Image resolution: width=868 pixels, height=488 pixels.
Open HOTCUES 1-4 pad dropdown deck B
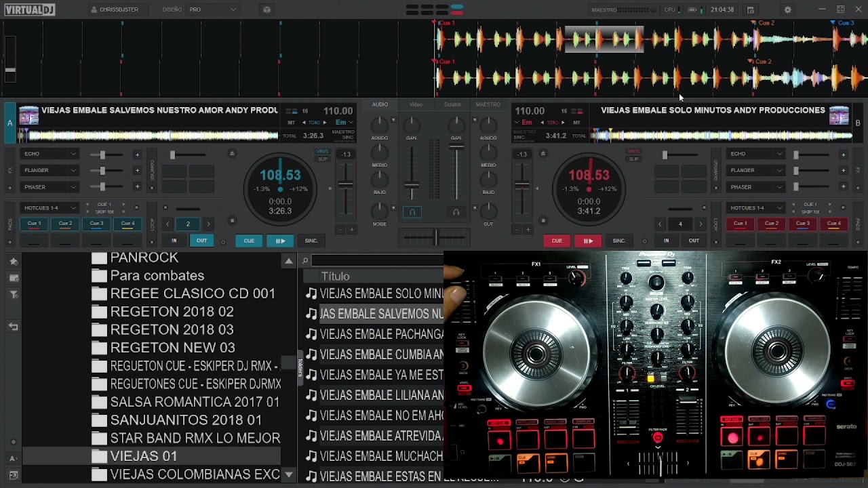coord(756,208)
